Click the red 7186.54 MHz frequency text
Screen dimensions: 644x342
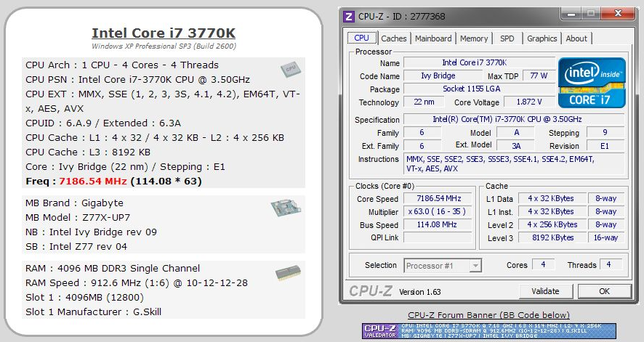(93, 182)
